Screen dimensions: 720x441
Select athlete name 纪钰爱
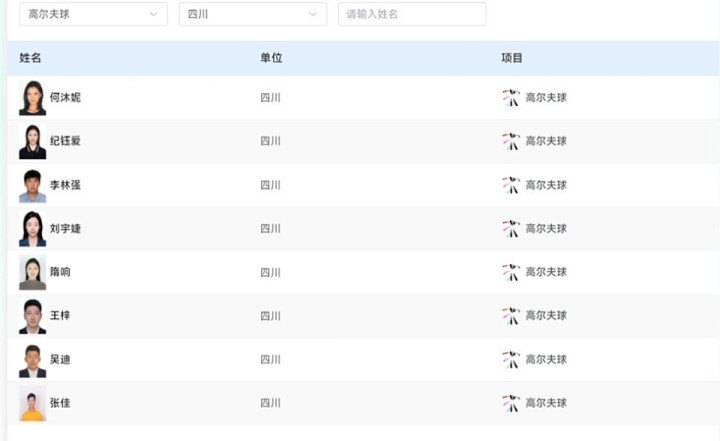click(65, 141)
